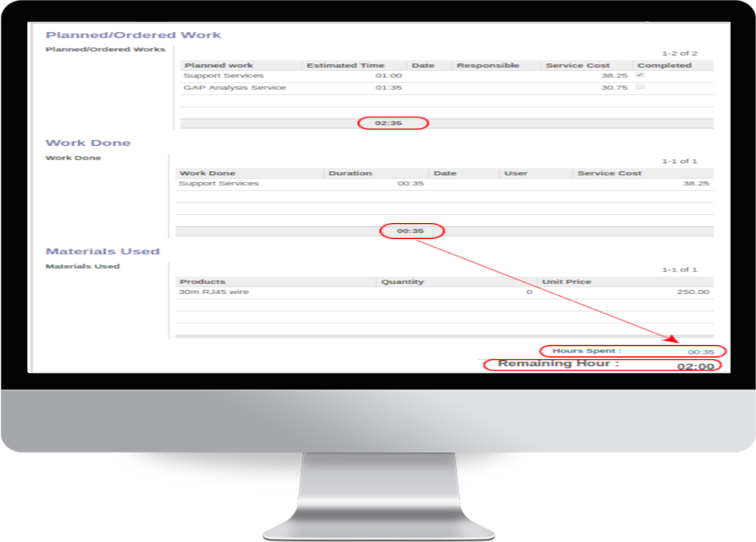The height and width of the screenshot is (542, 756).
Task: Click Service Cost header in Work Done table
Action: click(x=609, y=173)
